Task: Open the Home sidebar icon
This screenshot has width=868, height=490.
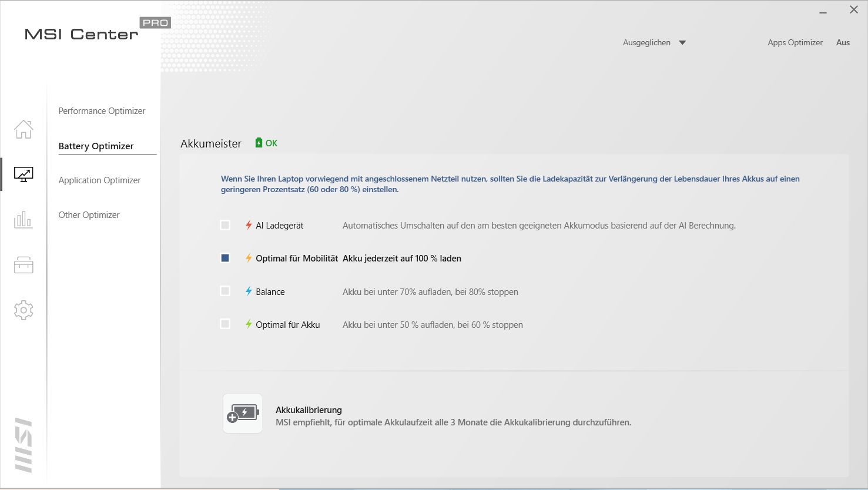Action: tap(24, 129)
